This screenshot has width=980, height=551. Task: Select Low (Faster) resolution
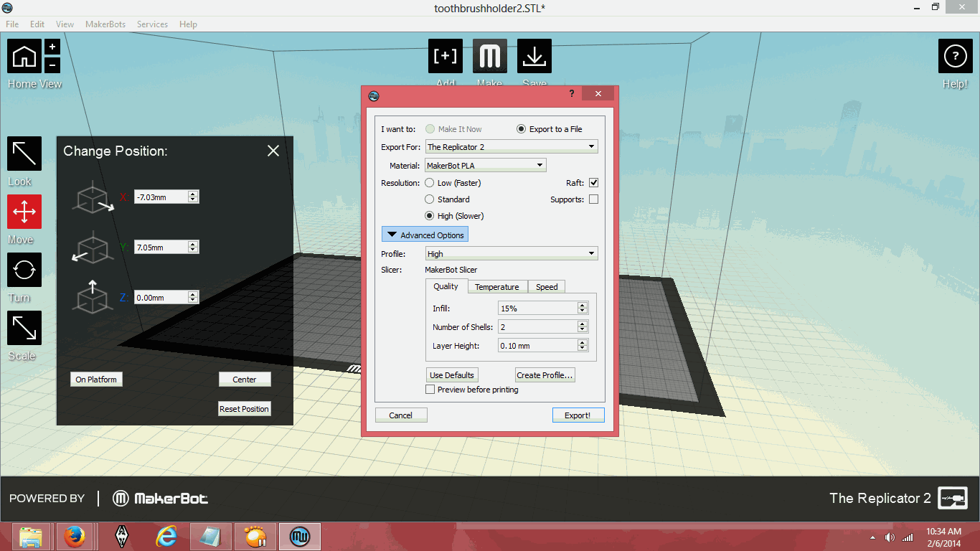[x=453, y=183]
